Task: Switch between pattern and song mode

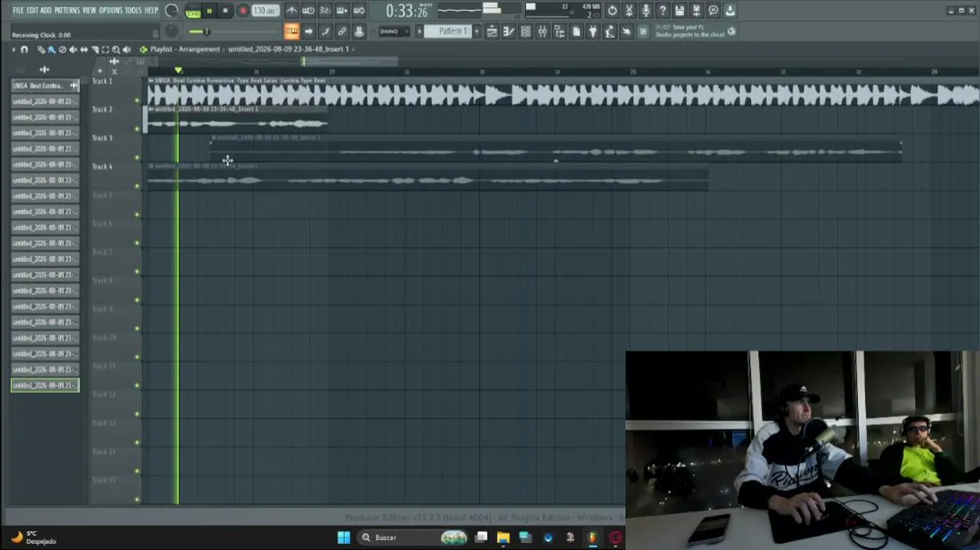Action: point(192,11)
